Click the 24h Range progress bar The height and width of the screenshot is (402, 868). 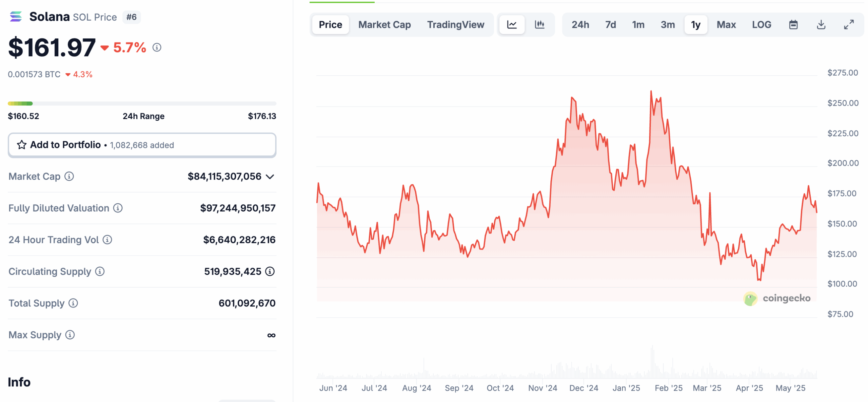click(x=142, y=103)
